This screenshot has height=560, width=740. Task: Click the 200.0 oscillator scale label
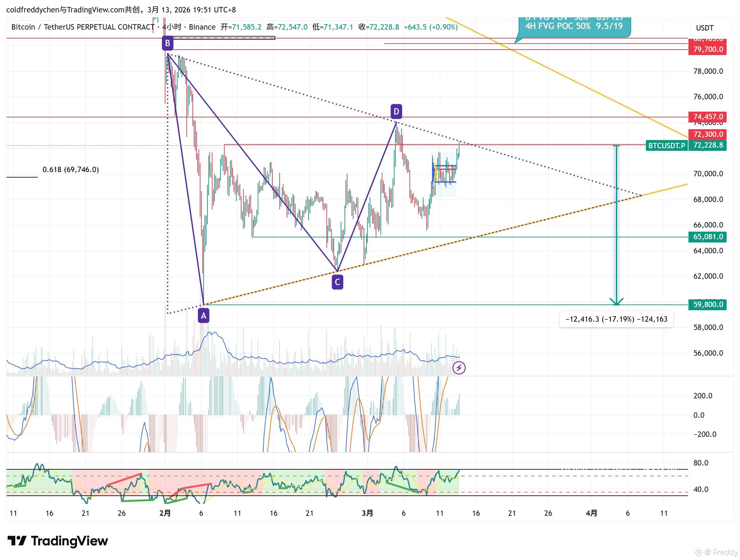point(703,396)
